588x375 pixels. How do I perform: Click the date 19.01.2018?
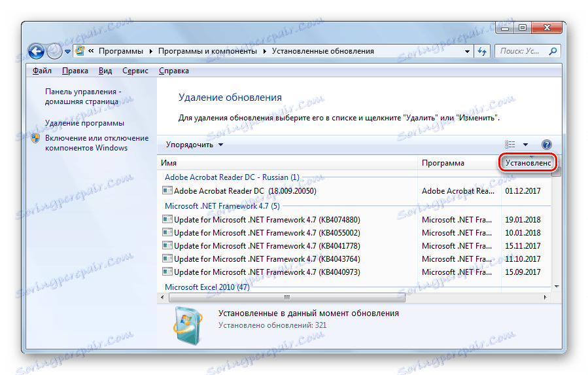pyautogui.click(x=523, y=220)
